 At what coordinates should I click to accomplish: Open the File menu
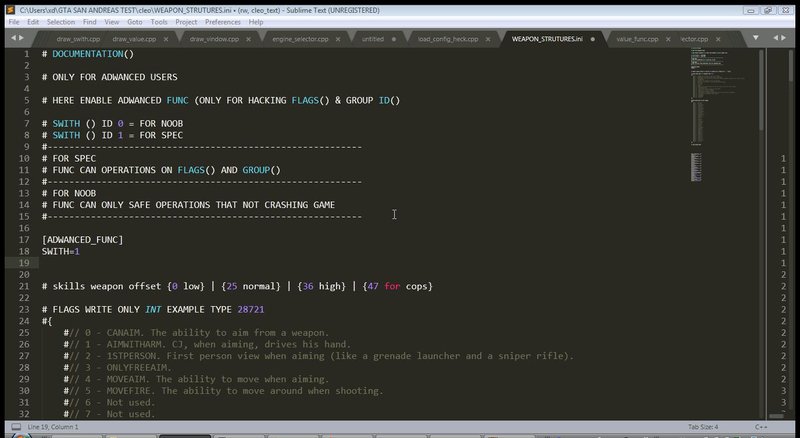[14, 22]
